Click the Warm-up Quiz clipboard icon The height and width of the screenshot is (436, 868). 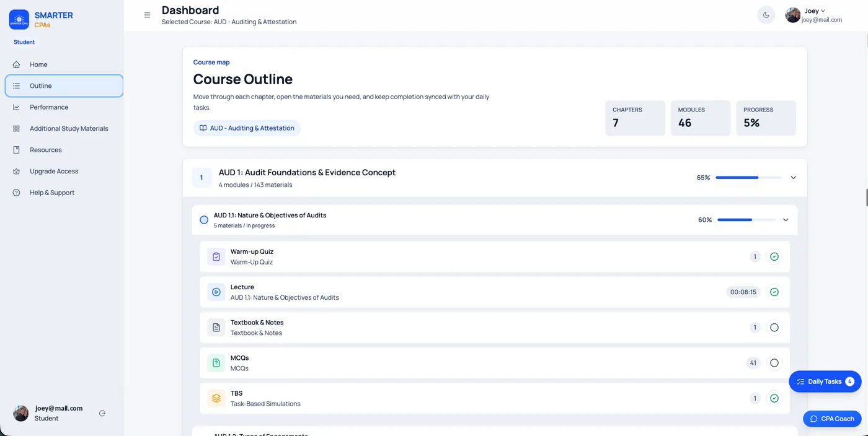pos(216,256)
